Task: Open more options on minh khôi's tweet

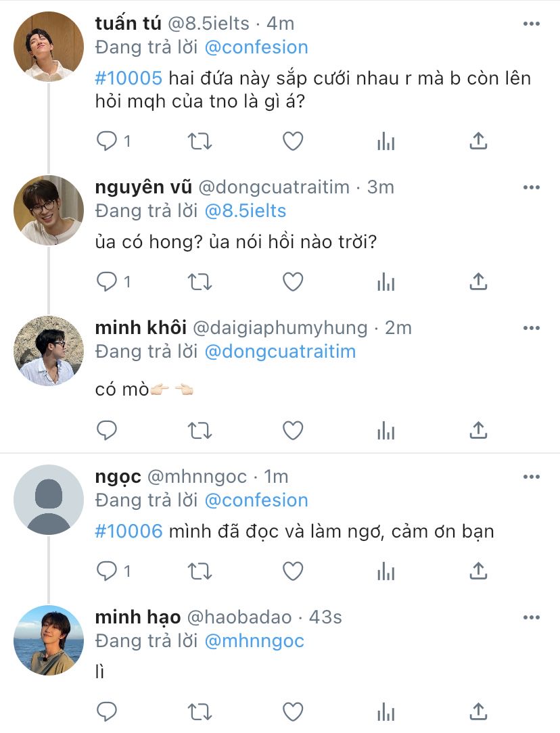Action: (532, 328)
